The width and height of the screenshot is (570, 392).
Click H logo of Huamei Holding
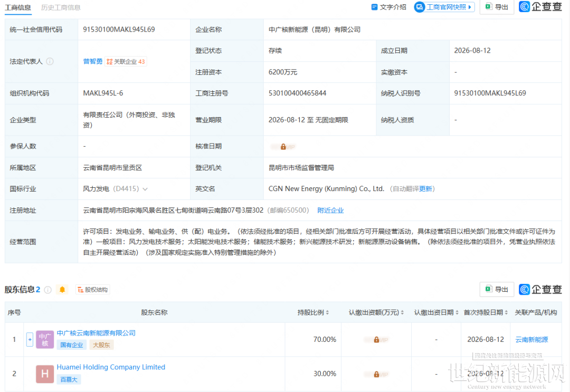(45, 374)
